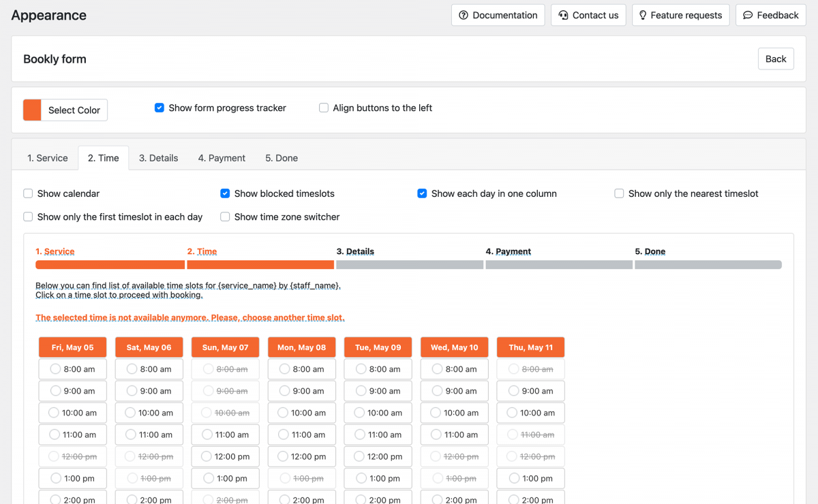Disable Show blocked timeslots
818x504 pixels.
(225, 193)
